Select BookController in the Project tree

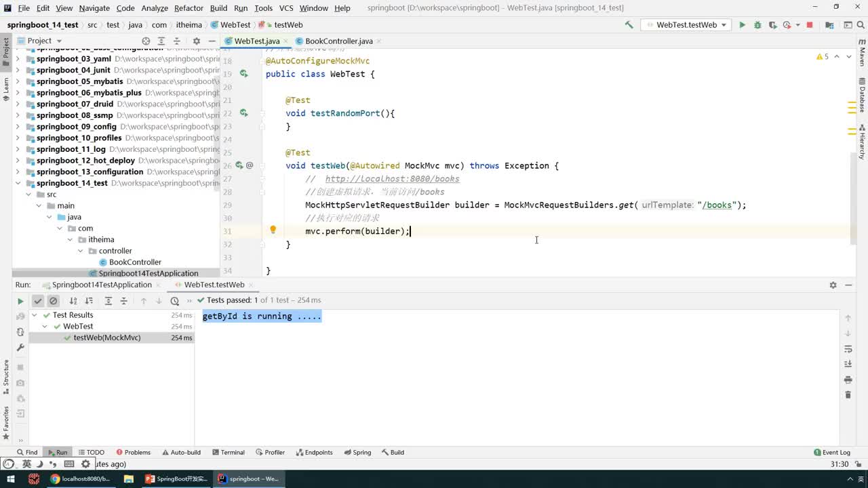pyautogui.click(x=135, y=262)
